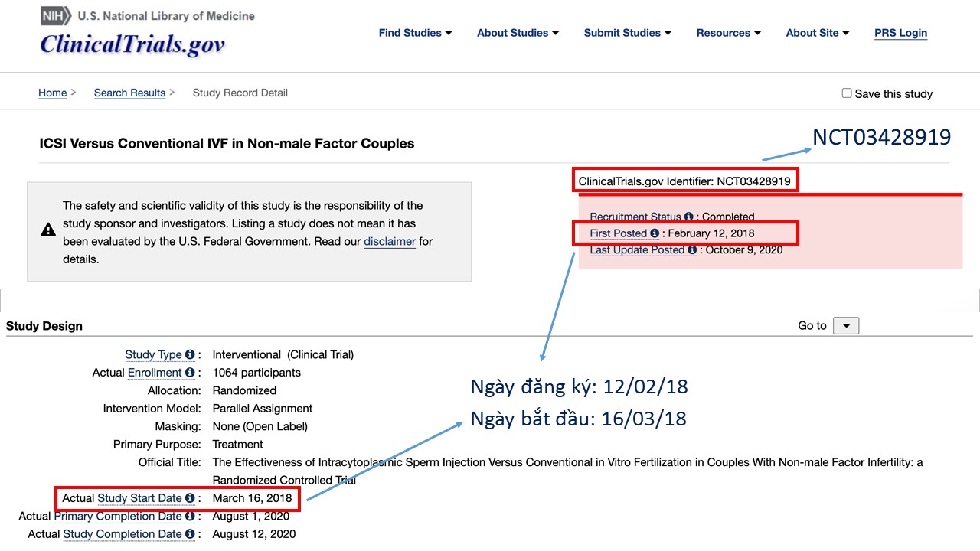Viewport: 980px width, 551px height.
Task: Click the info icon beside Study Completion Date
Action: pyautogui.click(x=190, y=534)
